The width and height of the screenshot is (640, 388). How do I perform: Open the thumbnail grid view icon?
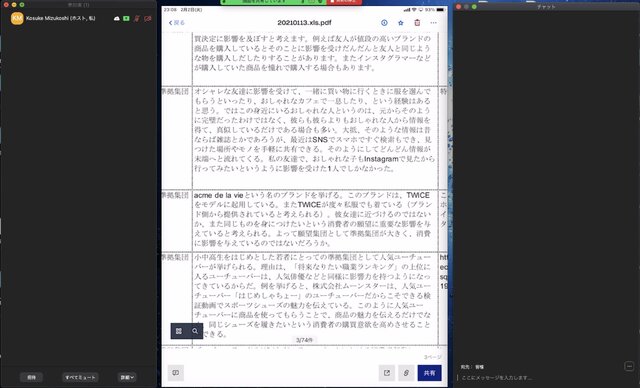(x=179, y=331)
